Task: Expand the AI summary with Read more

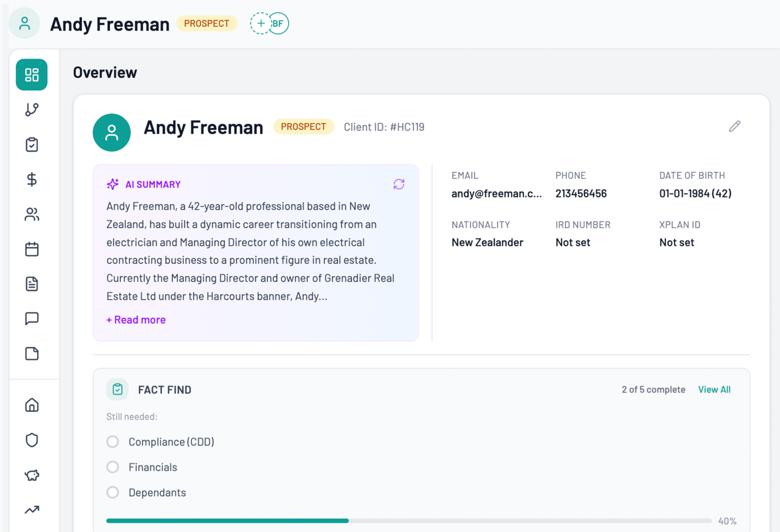Action: [x=135, y=319]
